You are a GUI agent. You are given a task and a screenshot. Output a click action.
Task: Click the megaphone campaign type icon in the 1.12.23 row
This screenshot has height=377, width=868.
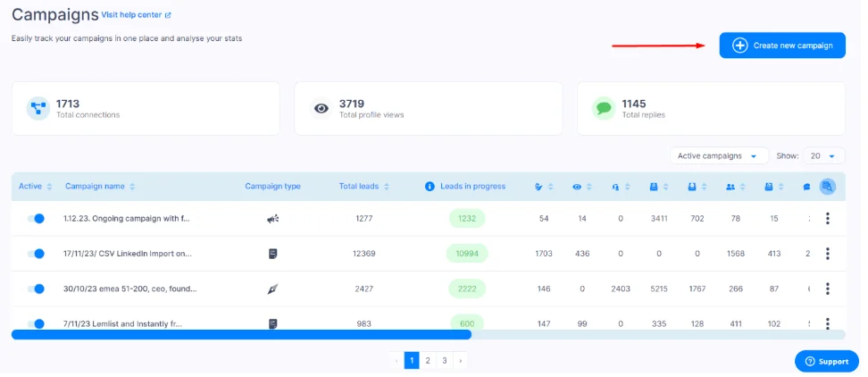[x=273, y=219]
